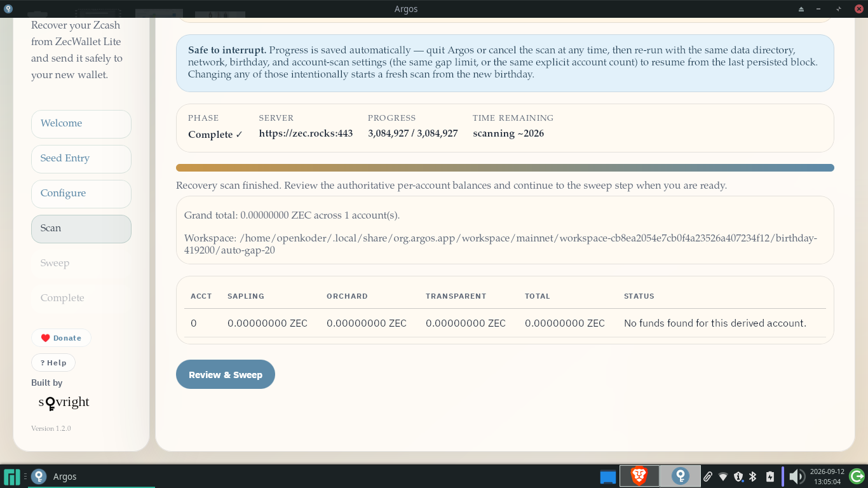Switch to the Brave browser taskbar icon
This screenshot has width=868, height=488.
coord(639,476)
